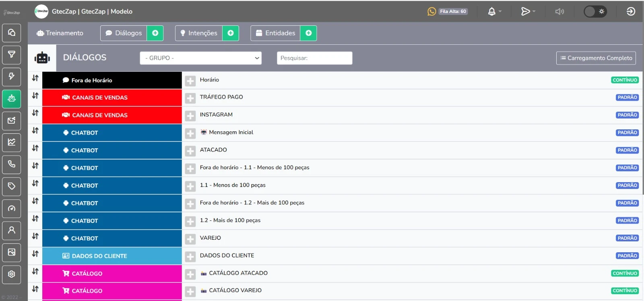Expand the TRÁFEGO PAGO row plus button
The image size is (644, 301).
(190, 98)
